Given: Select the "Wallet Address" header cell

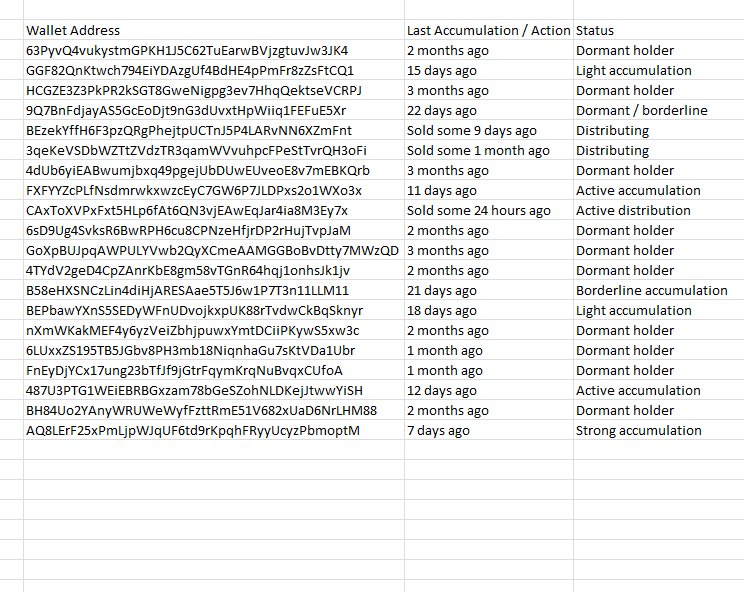Looking at the screenshot, I should coord(73,31).
